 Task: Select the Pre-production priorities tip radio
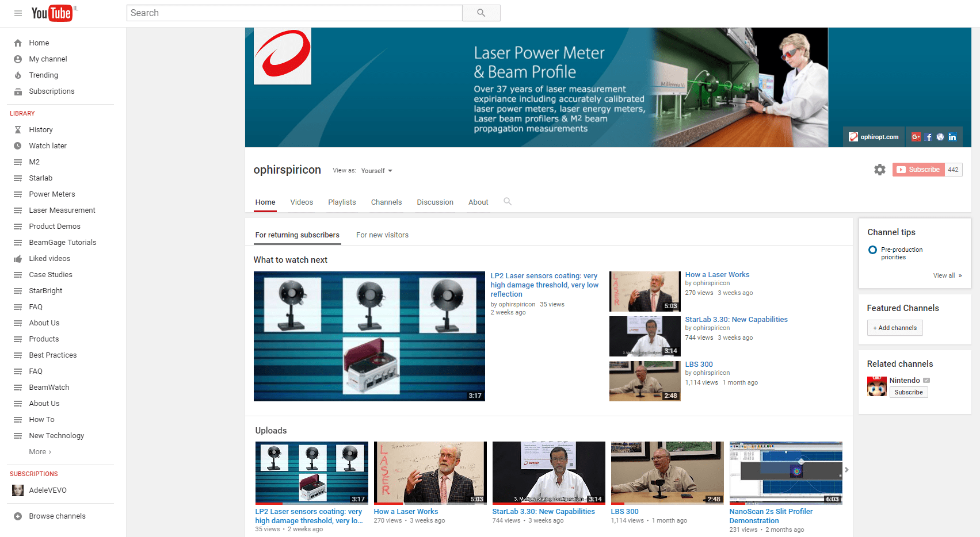[872, 250]
